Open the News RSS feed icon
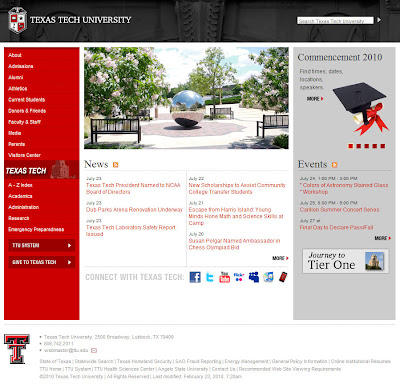This screenshot has height=384, width=400. pyautogui.click(x=116, y=165)
